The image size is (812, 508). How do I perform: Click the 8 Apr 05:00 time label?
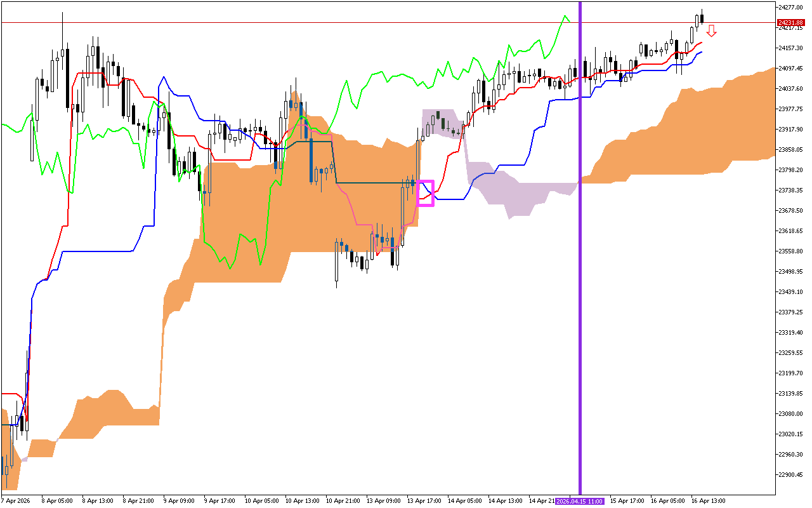(57, 501)
